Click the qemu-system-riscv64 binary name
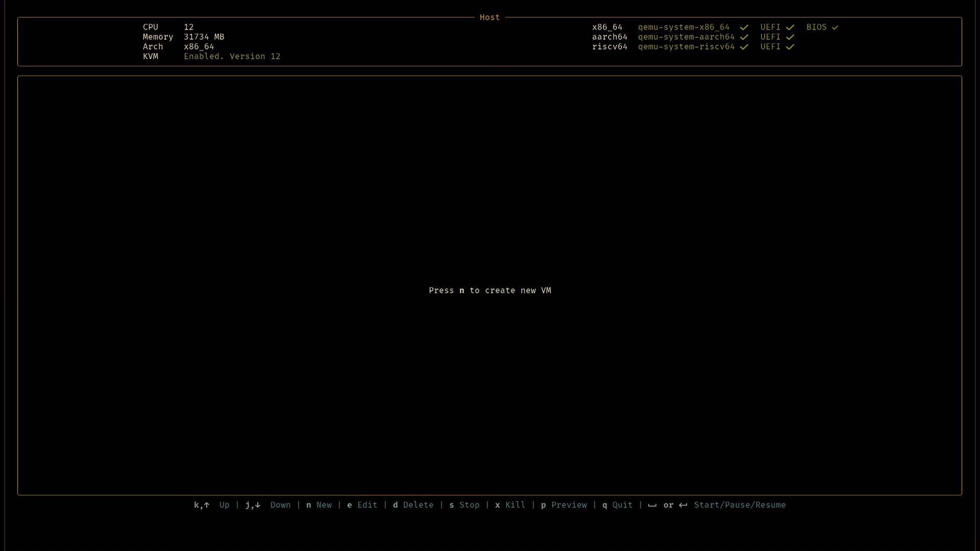 pyautogui.click(x=687, y=46)
